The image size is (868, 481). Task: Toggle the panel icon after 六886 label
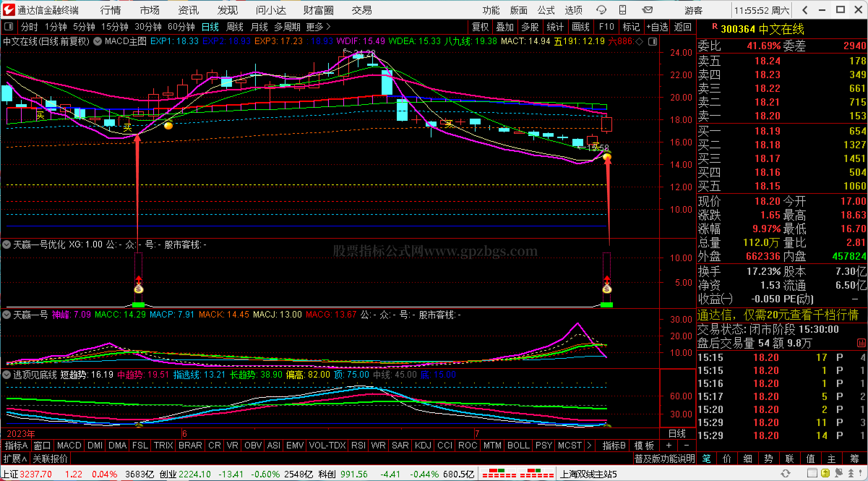tap(653, 42)
